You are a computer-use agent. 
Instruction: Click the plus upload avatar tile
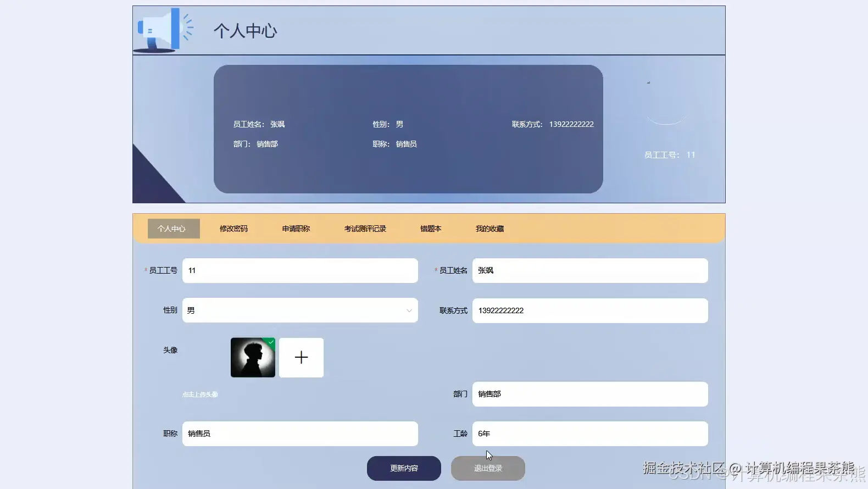tap(301, 358)
